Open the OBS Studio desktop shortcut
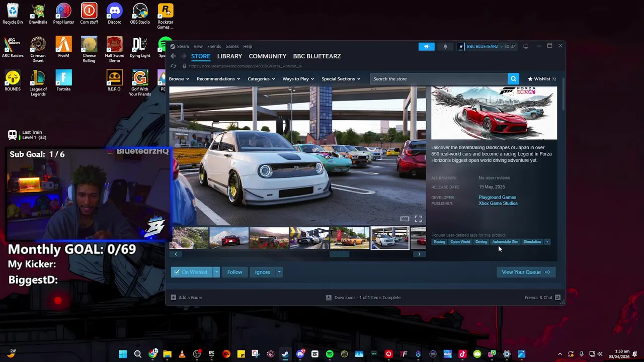This screenshot has height=362, width=644. (x=140, y=14)
